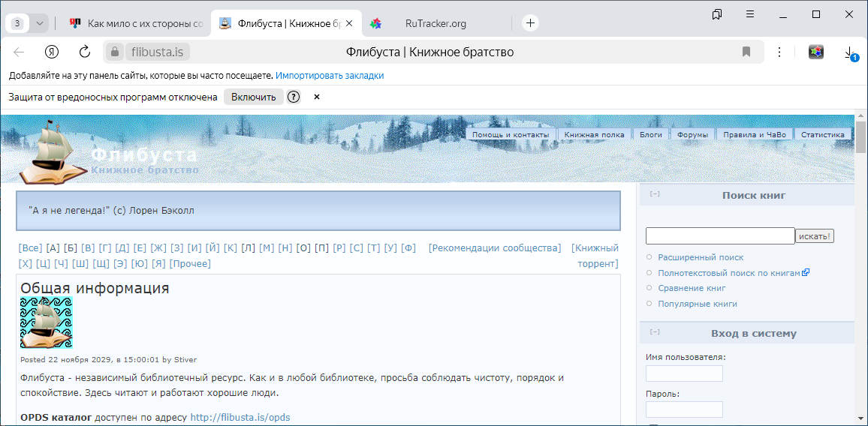This screenshot has height=426, width=868.
Task: Go to Блоги section
Action: pos(651,134)
